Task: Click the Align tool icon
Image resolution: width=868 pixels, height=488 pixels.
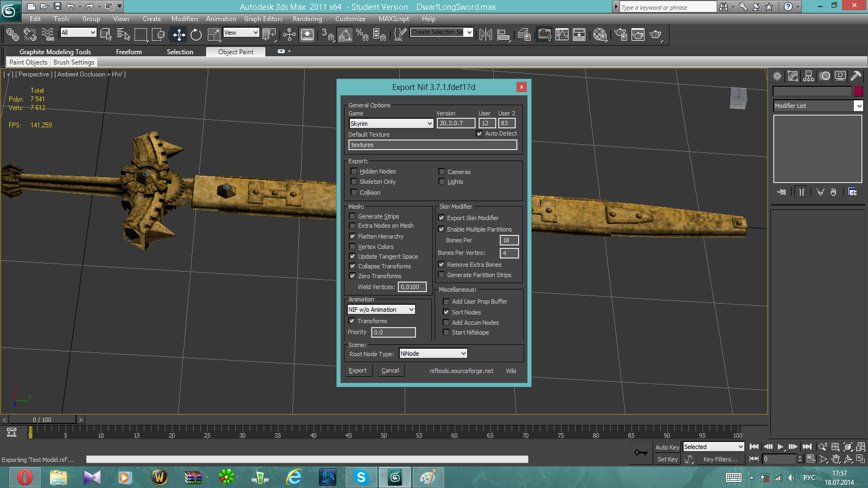Action: (x=503, y=35)
